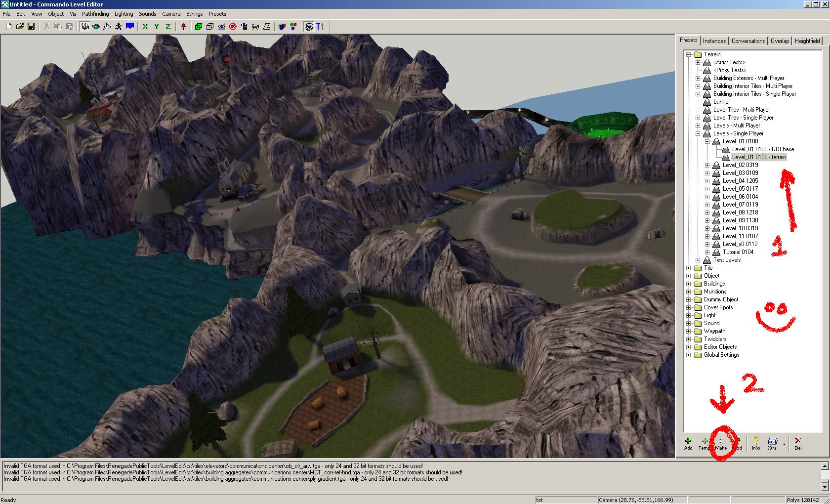Click the red drop-to-ground arrow icon
The width and height of the screenshot is (830, 504).
[183, 27]
